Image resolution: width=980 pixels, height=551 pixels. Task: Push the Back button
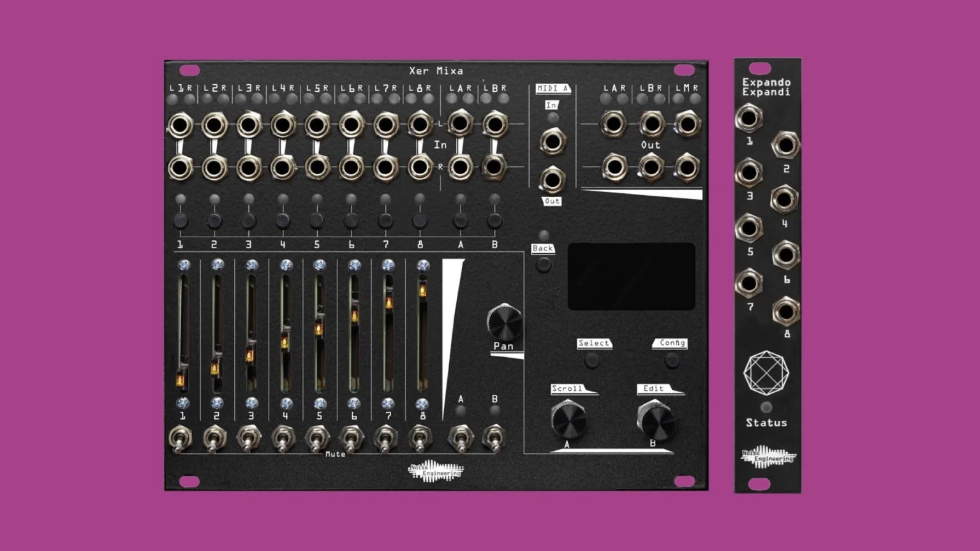coord(544,265)
